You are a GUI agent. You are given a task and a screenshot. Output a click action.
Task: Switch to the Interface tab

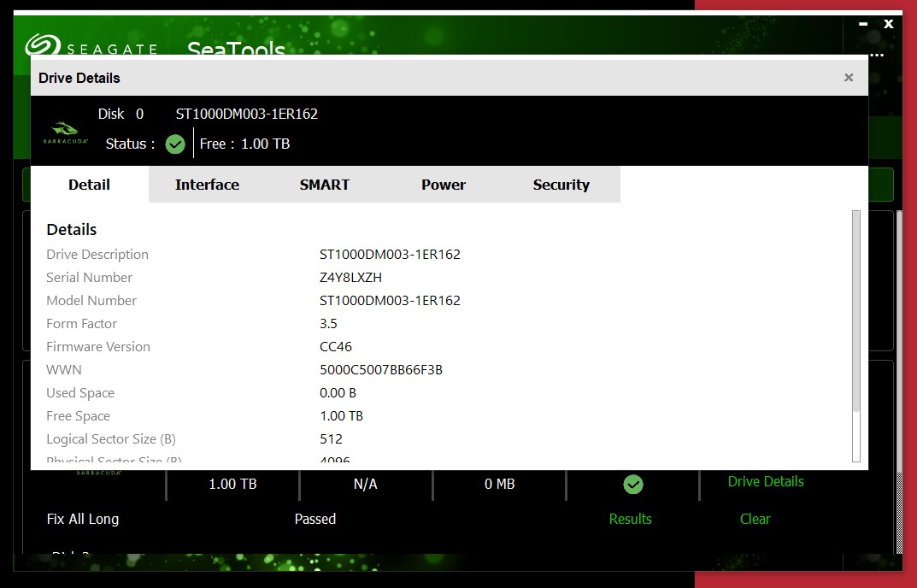207,185
